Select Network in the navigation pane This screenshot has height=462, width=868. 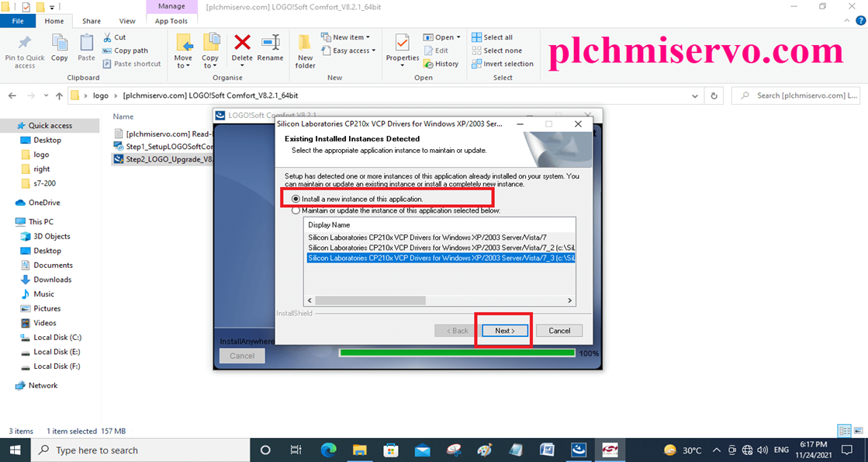point(43,386)
